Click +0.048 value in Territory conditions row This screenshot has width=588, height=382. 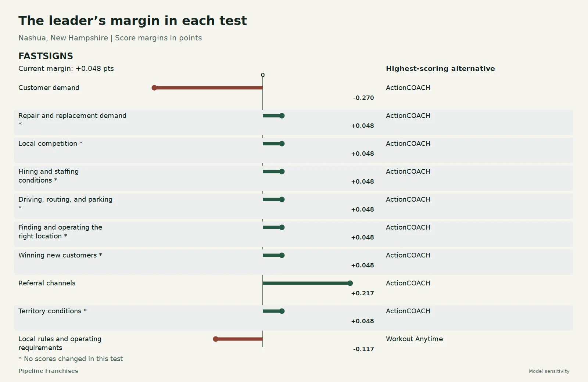click(x=363, y=321)
